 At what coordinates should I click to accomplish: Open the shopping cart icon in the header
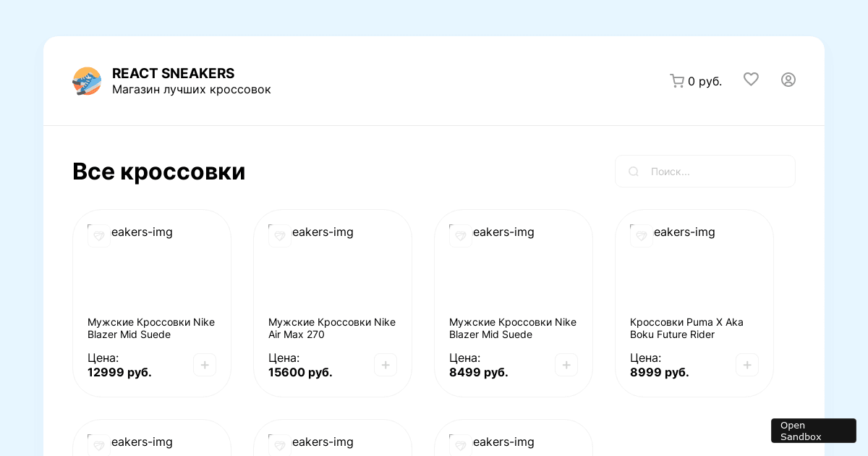coord(677,81)
